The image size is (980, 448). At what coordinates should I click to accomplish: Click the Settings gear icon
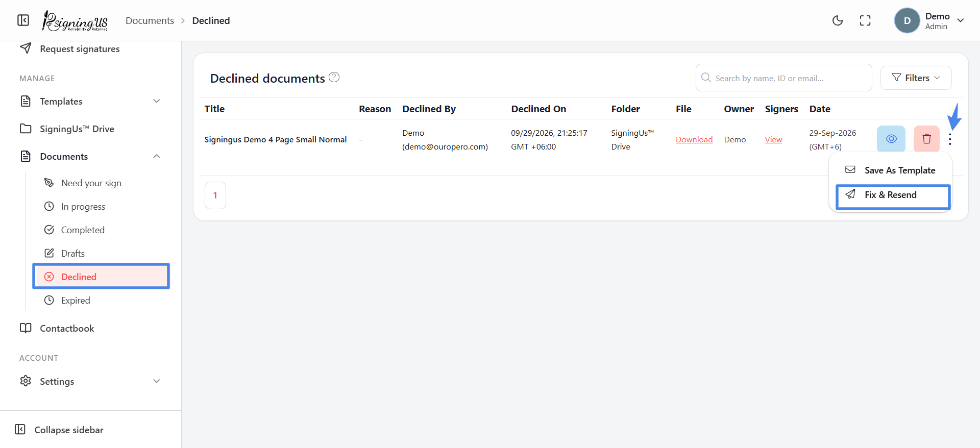click(26, 381)
